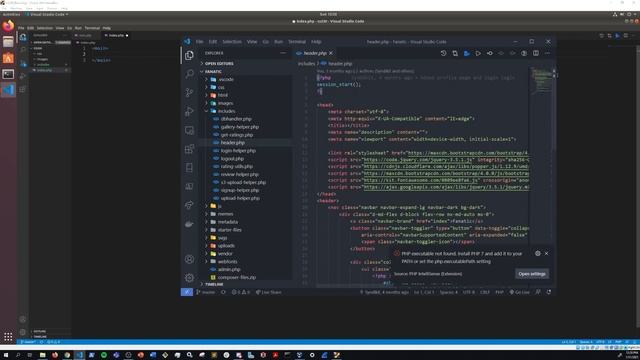Screen dimensions: 640x360
Task: Open File menu in front window
Action: pyautogui.click(x=200, y=42)
